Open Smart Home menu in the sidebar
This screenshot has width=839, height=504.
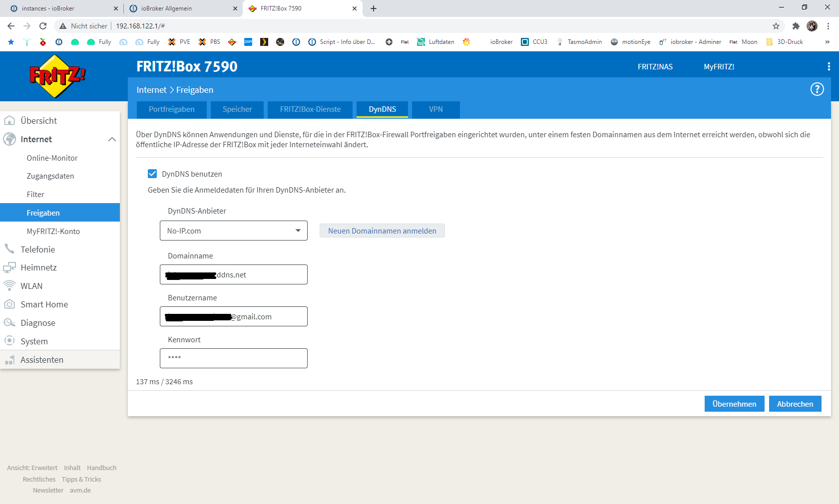(x=60, y=304)
